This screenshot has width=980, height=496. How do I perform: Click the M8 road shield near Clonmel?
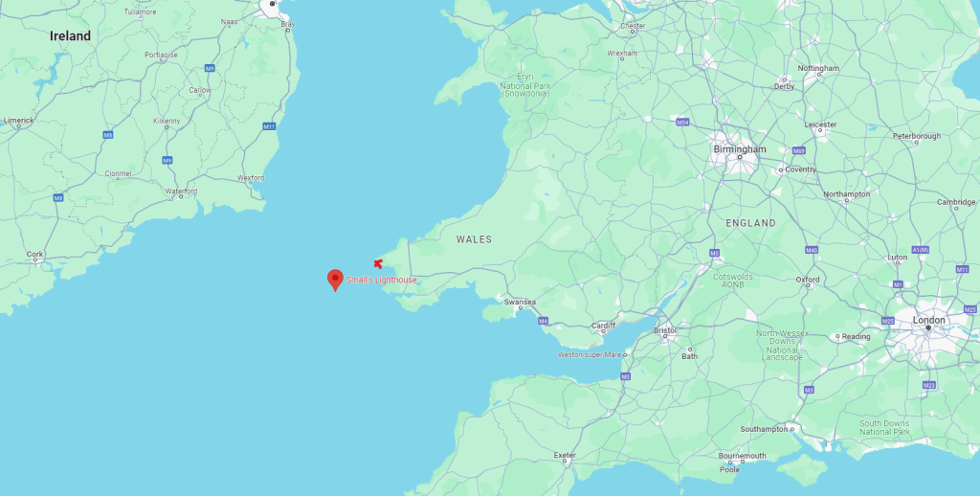coord(108,134)
